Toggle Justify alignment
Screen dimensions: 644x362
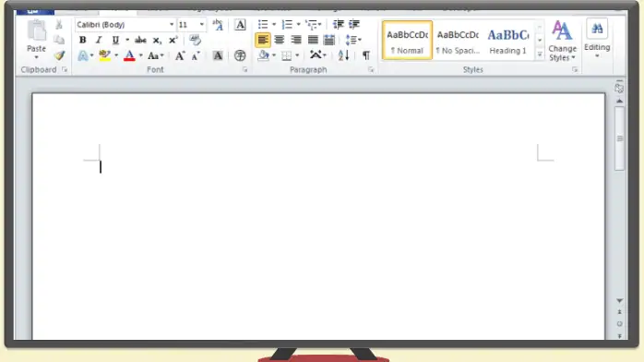click(x=313, y=40)
